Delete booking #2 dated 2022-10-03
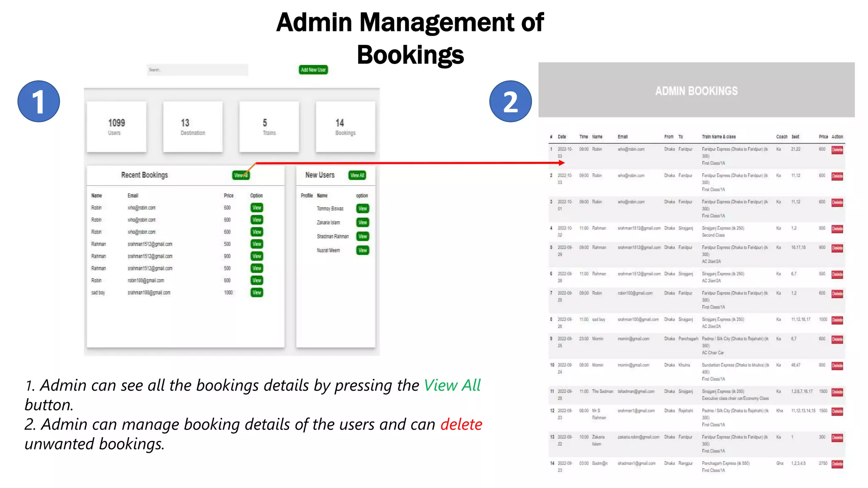 click(x=837, y=176)
